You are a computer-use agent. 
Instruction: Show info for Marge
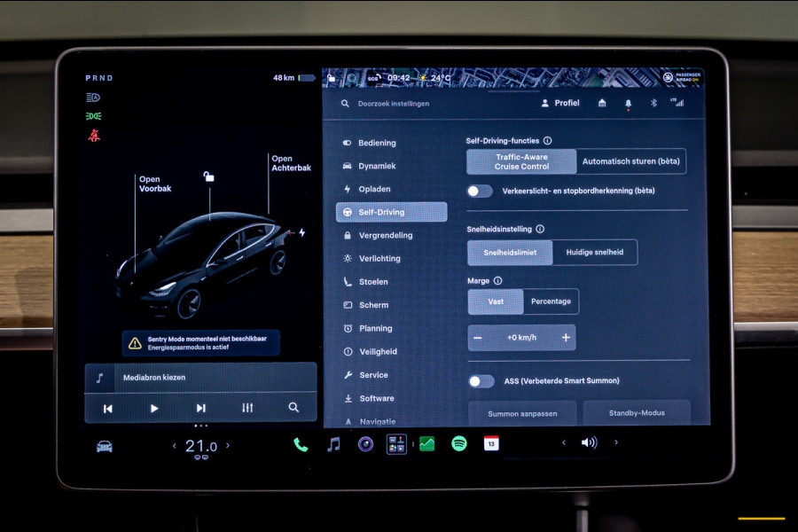point(497,280)
